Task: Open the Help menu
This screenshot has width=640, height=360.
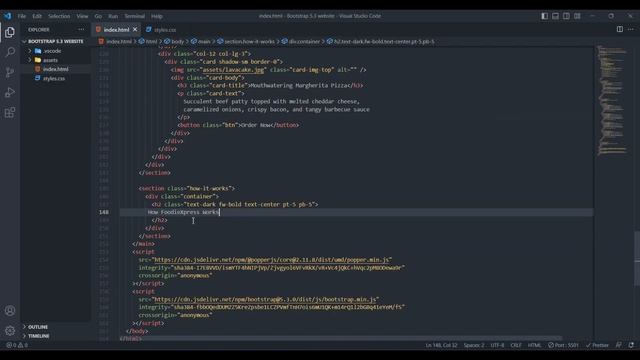Action: (x=157, y=16)
